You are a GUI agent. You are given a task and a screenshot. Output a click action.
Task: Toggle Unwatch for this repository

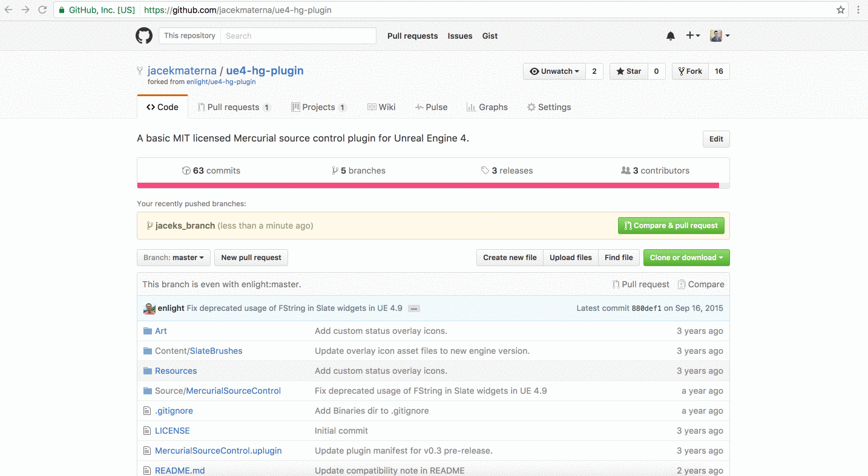(x=554, y=71)
